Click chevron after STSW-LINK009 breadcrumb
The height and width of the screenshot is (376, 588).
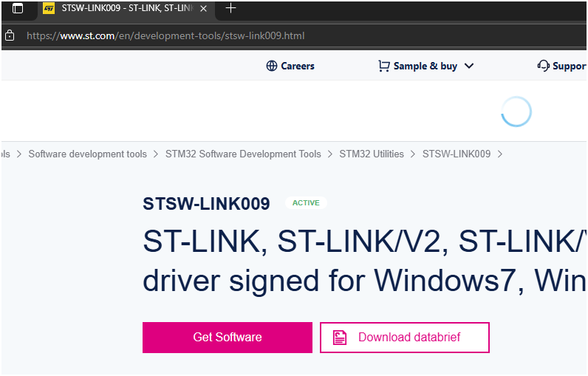tap(500, 154)
